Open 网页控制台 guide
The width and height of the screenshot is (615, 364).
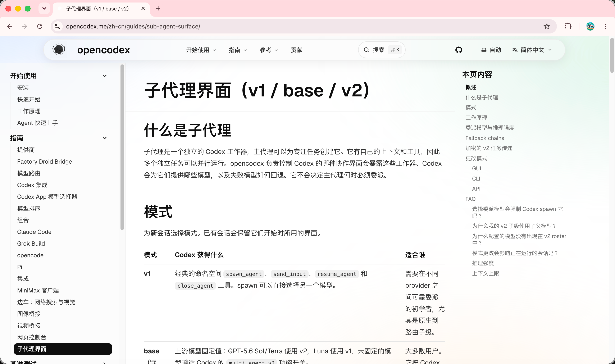[x=32, y=337]
